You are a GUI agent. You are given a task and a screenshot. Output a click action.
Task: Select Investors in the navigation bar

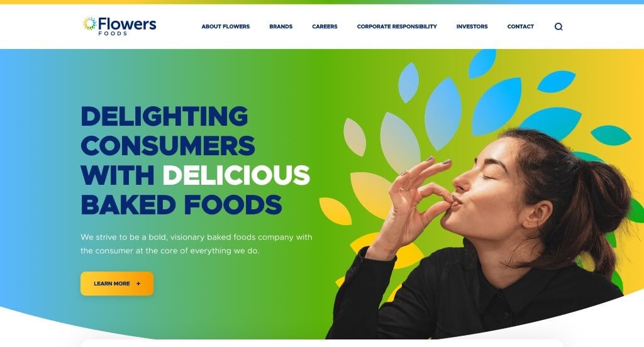tap(472, 26)
